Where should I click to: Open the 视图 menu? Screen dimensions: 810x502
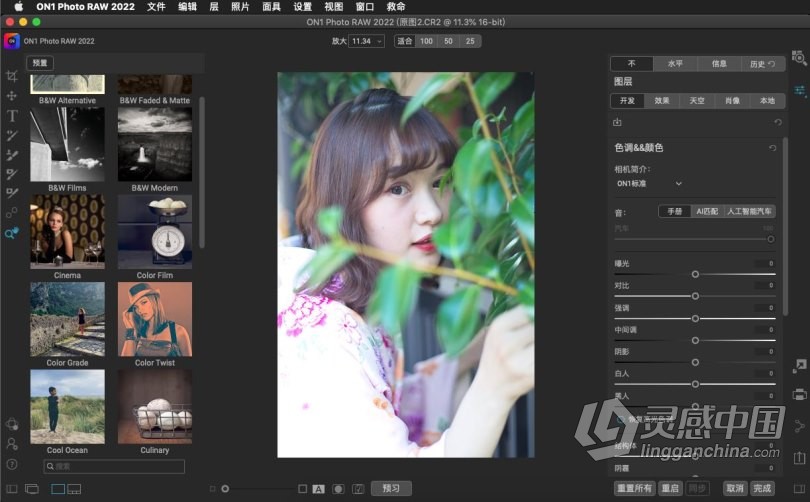click(333, 7)
